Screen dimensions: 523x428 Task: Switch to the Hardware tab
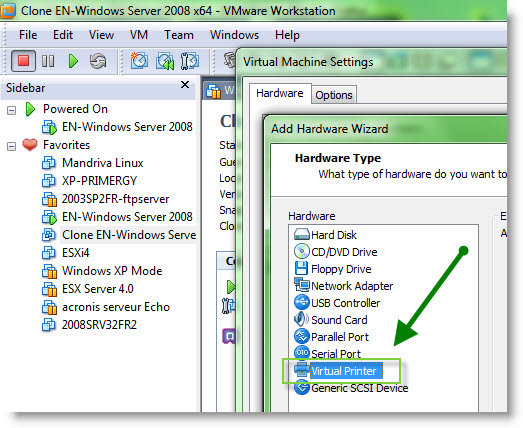[280, 93]
